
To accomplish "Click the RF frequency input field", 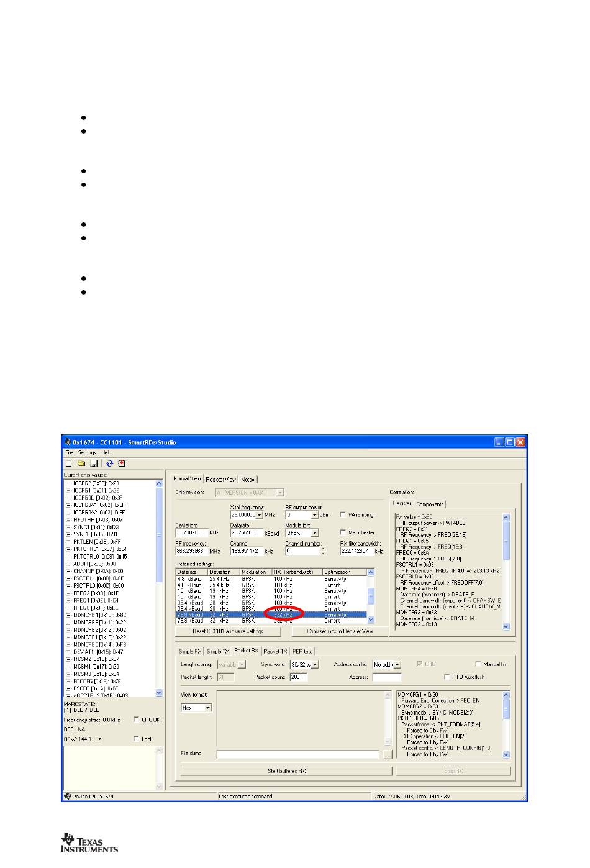I will 191,550.
